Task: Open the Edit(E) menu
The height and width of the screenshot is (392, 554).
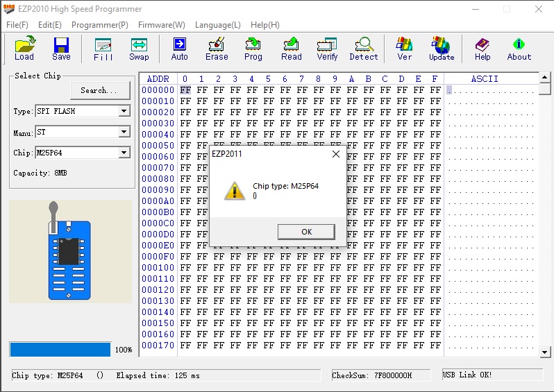Action: (50, 25)
